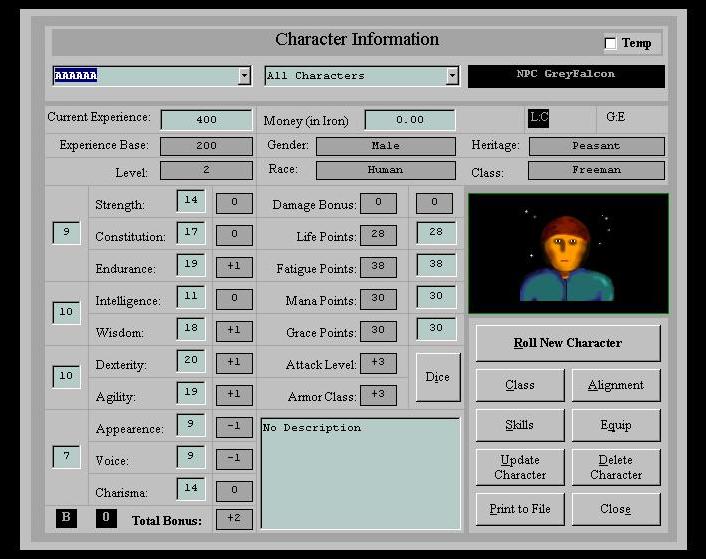Click the Equip button

click(615, 425)
